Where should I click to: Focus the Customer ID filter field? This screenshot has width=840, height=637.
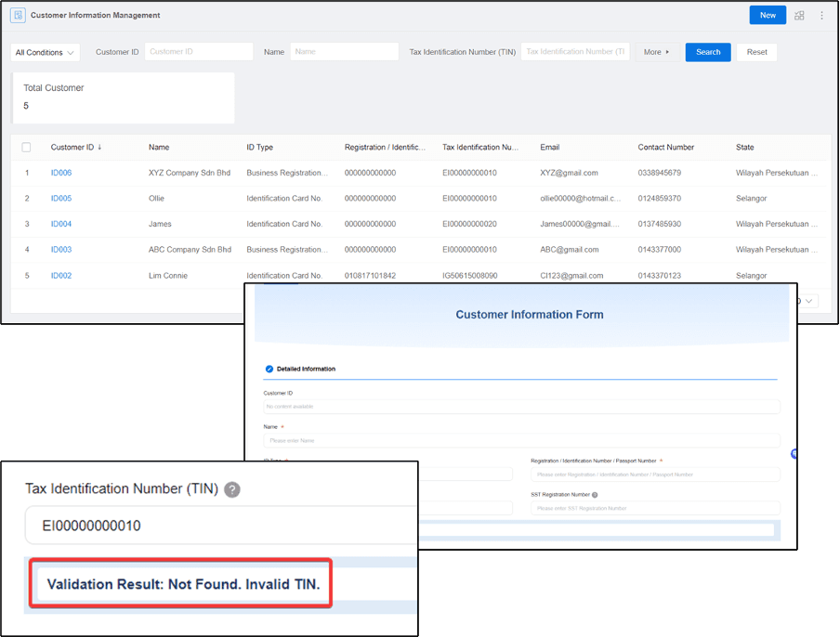(199, 51)
